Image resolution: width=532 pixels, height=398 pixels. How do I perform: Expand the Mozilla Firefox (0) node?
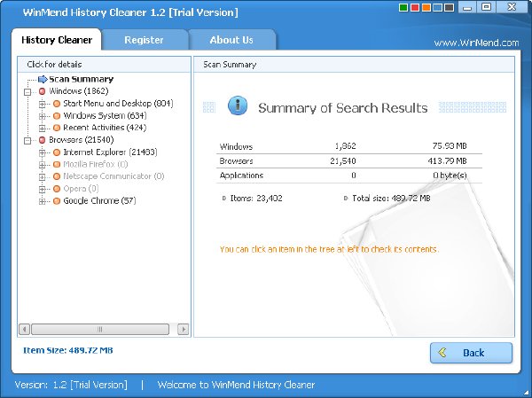point(42,165)
